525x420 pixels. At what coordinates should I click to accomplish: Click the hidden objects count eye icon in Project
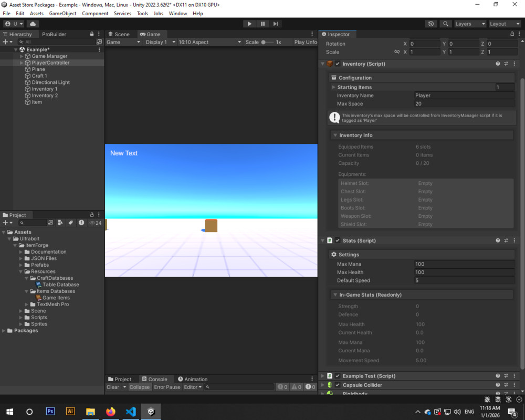pyautogui.click(x=93, y=223)
